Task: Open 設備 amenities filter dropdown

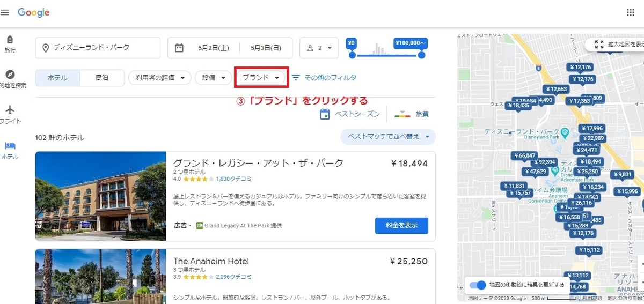Action: click(x=213, y=78)
